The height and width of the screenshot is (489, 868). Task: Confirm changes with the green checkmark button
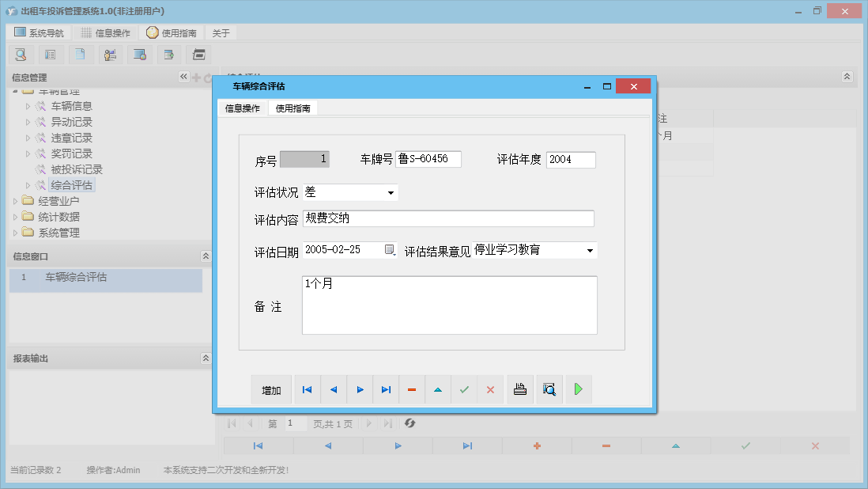pyautogui.click(x=464, y=389)
